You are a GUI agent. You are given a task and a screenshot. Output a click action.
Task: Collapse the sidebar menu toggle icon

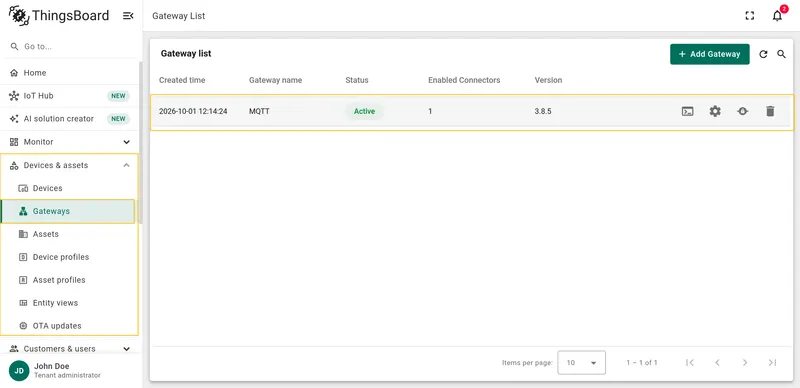click(128, 16)
